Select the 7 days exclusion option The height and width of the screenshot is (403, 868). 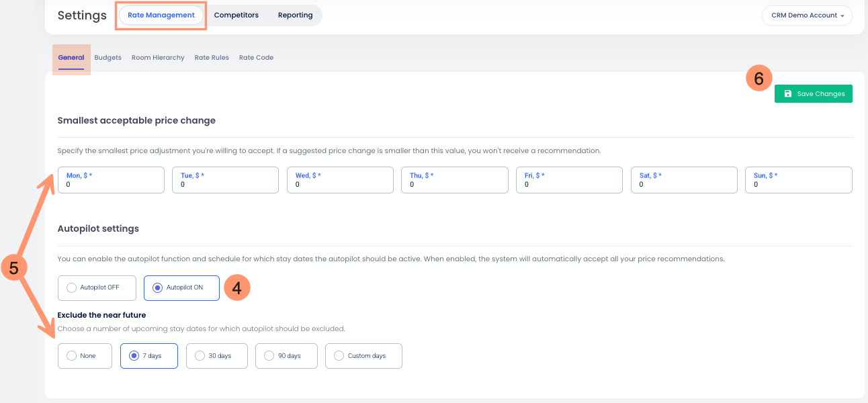click(148, 355)
